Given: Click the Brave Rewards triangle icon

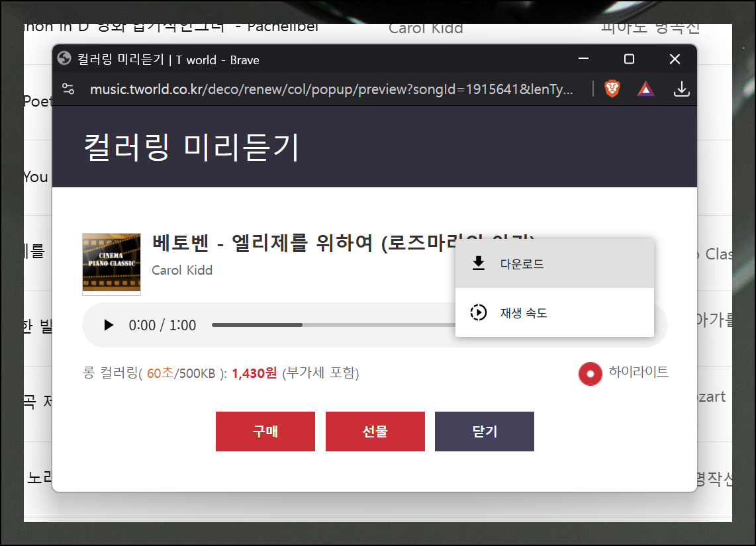Looking at the screenshot, I should click(x=645, y=89).
